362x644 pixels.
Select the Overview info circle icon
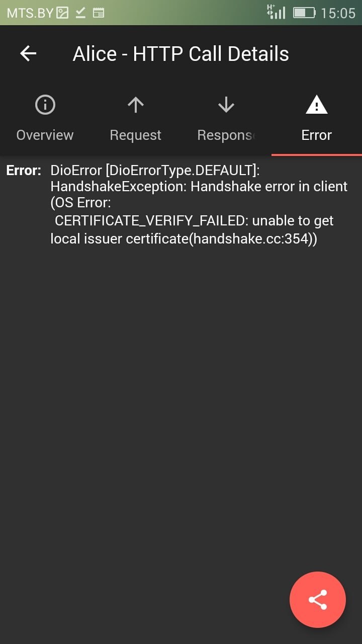(45, 105)
